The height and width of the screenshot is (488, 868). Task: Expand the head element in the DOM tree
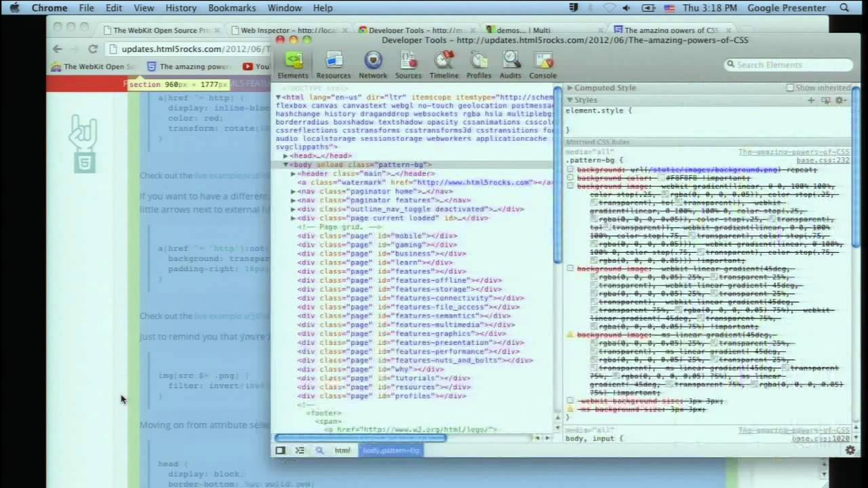(285, 155)
